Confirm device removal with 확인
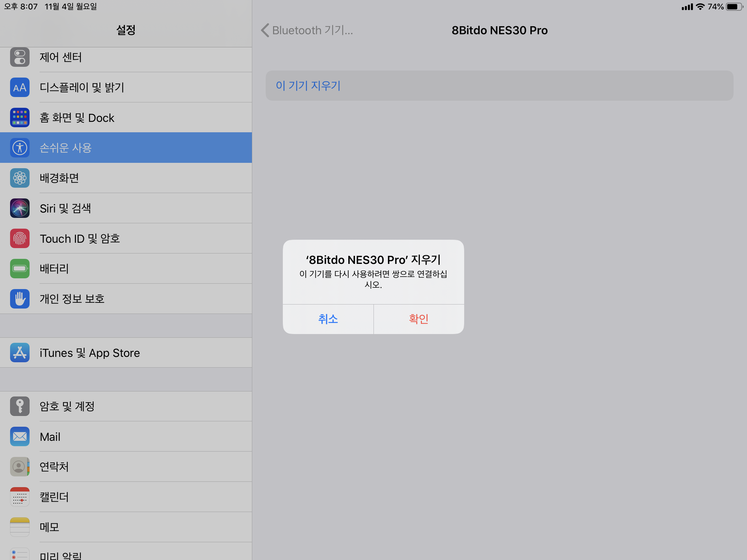Viewport: 747px width, 560px height. tap(419, 319)
